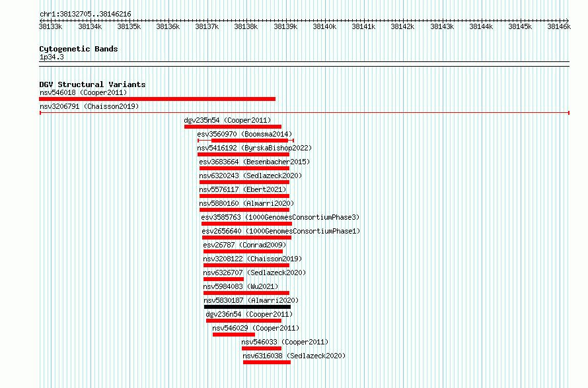Select the nsv6316038 red bar
Image resolution: width=588 pixels, height=388 pixels.
click(267, 362)
